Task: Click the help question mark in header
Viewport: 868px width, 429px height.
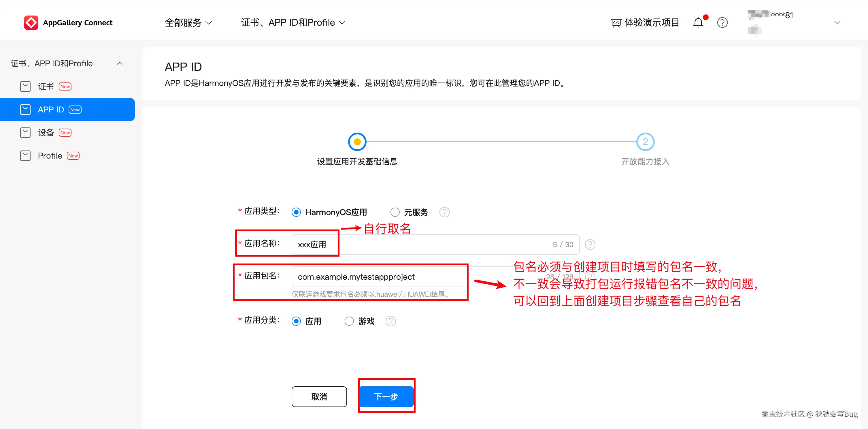Action: click(722, 22)
